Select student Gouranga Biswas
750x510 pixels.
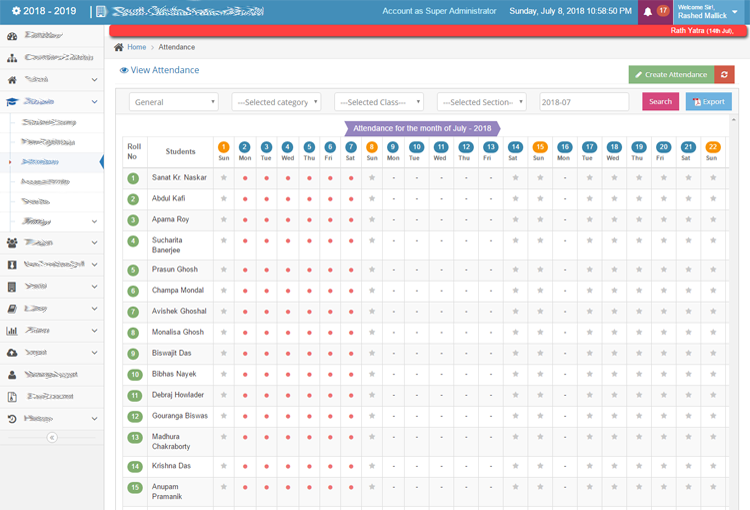(180, 416)
